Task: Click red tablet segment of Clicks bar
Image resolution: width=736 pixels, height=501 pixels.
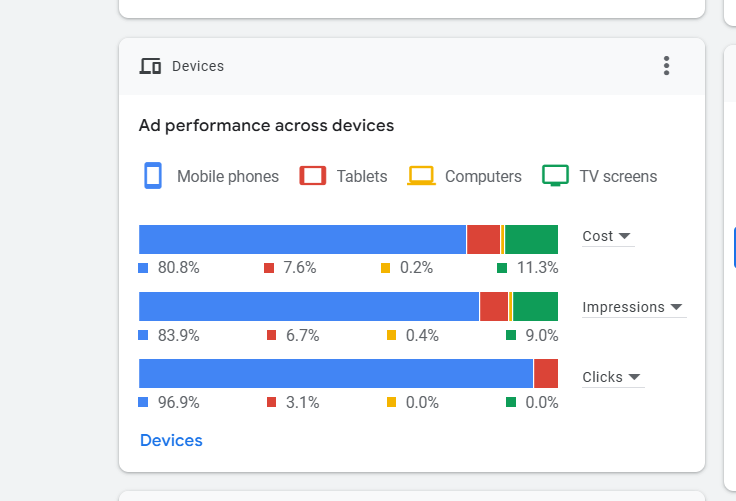Action: [546, 373]
